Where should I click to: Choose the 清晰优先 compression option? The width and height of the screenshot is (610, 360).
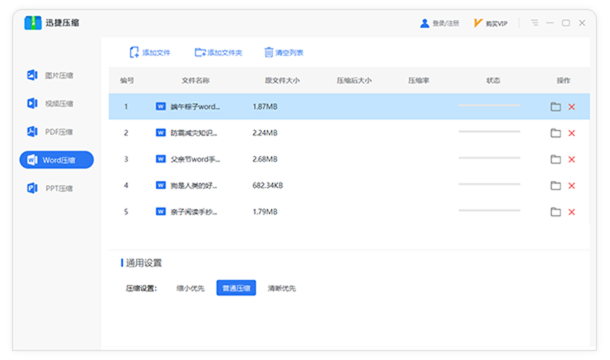[282, 288]
